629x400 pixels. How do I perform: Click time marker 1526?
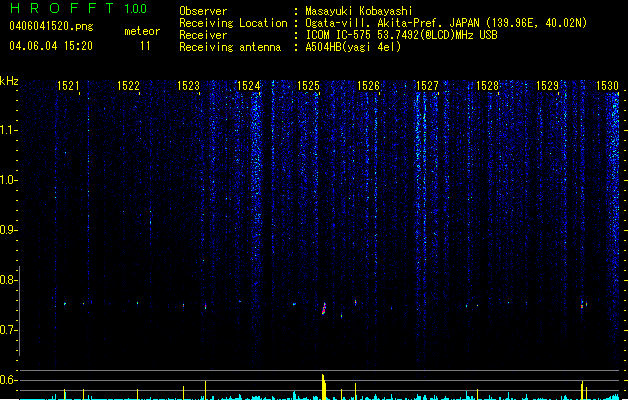pos(368,86)
